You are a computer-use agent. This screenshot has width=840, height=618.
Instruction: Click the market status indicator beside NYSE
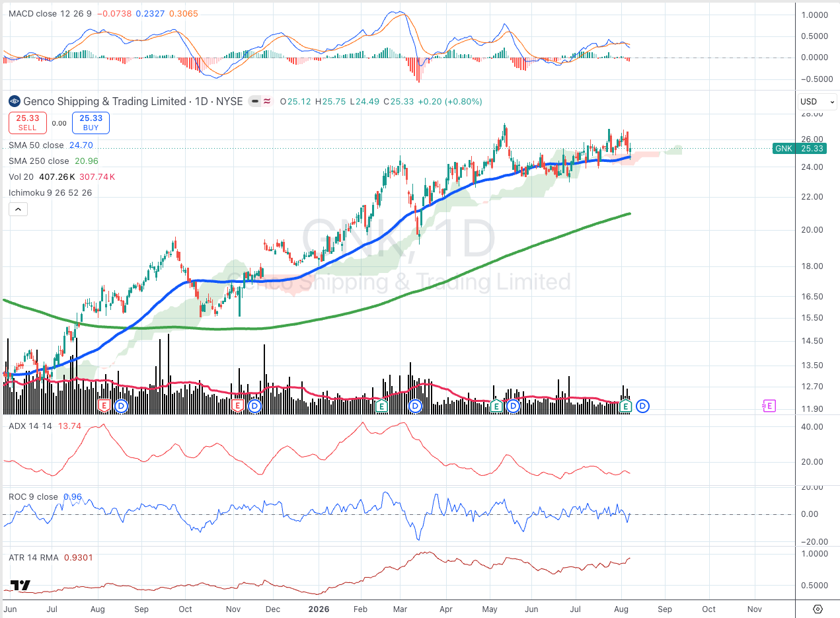254,101
